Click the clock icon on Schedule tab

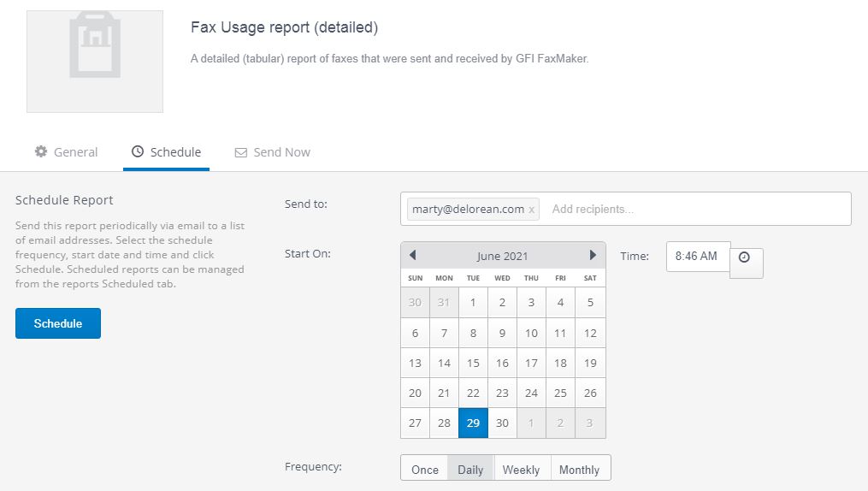pos(138,151)
